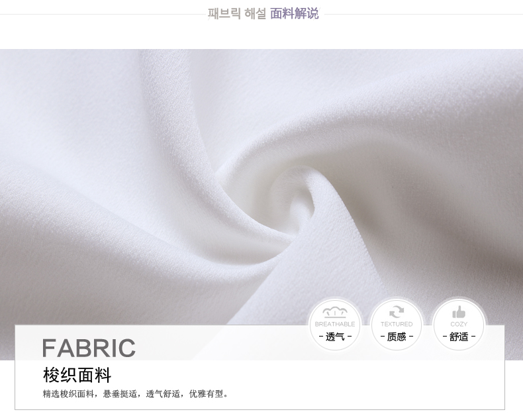Click the Textured refresh-arrows icon
523x420 pixels.
(397, 313)
